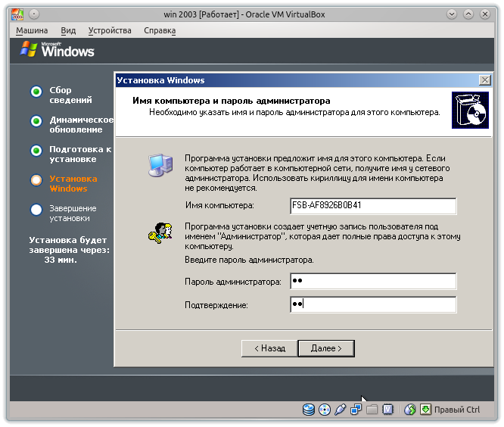Click the optical disc status icon
This screenshot has height=427, width=504.
point(325,410)
